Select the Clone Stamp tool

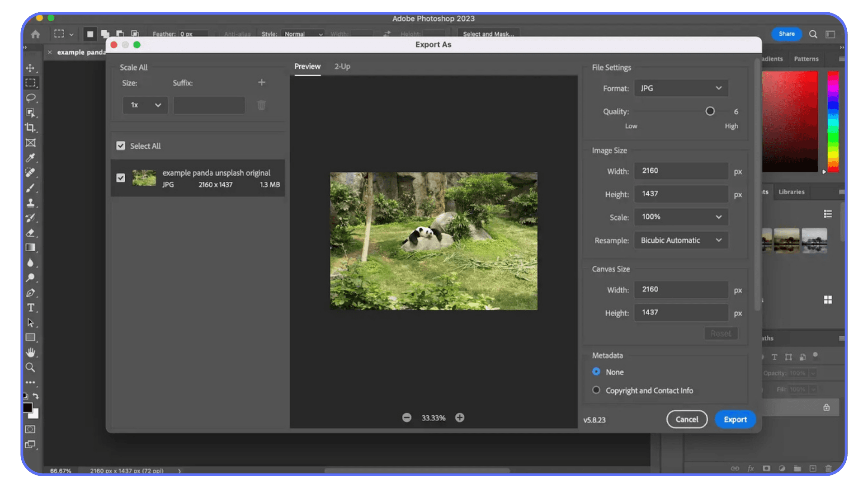pyautogui.click(x=30, y=203)
